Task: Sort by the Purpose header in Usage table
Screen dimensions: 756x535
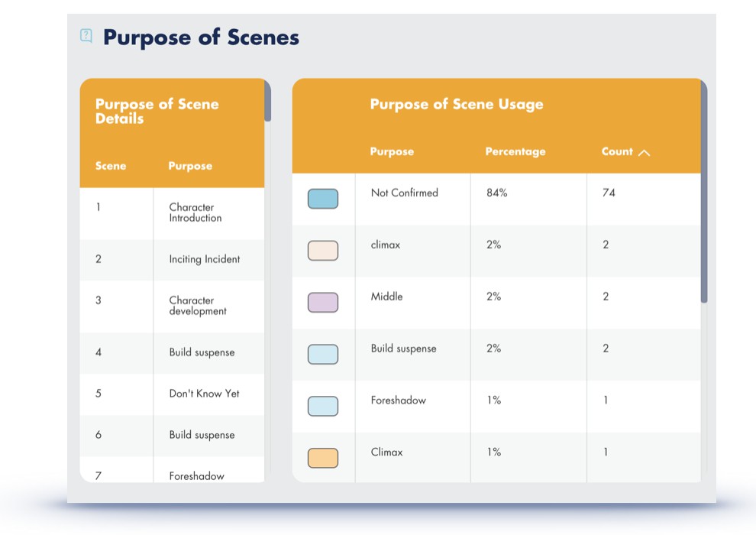Action: tap(392, 152)
